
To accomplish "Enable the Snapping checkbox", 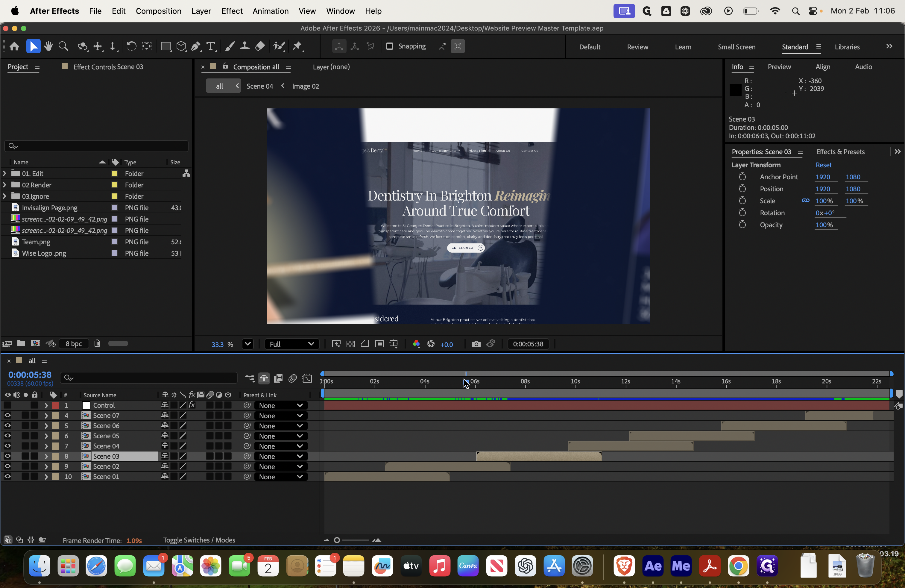I will [x=389, y=46].
